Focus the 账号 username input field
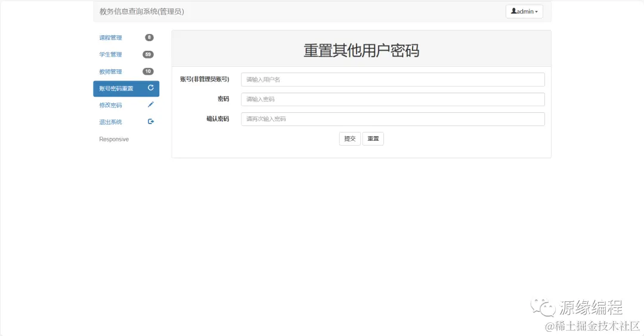The width and height of the screenshot is (644, 336). pos(392,79)
